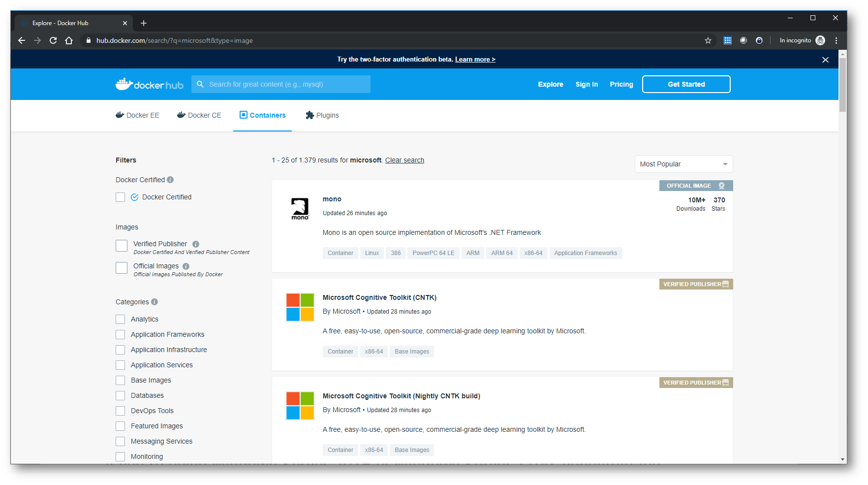Image resolution: width=868 pixels, height=485 pixels.
Task: Click the page vertical scrollbar thumb
Action: pos(843,85)
